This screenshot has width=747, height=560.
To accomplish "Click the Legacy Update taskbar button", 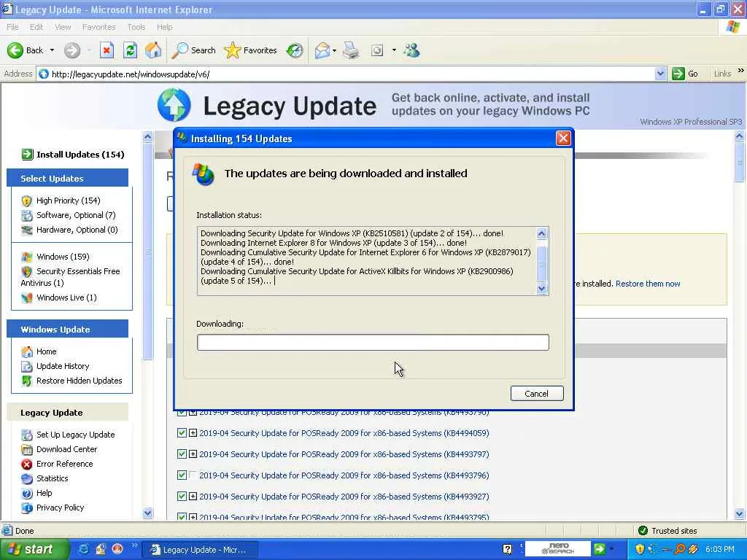I will pos(200,550).
